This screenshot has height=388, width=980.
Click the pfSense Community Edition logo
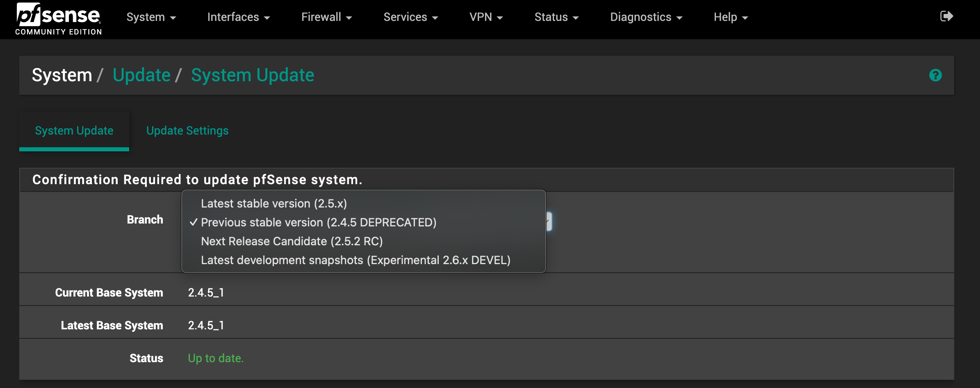[58, 19]
